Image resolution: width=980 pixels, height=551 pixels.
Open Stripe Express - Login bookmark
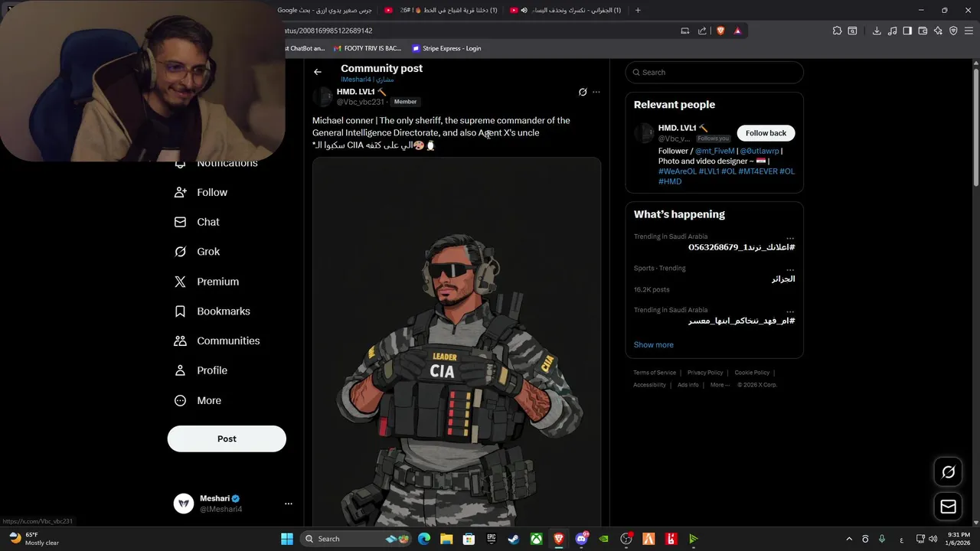(446, 48)
